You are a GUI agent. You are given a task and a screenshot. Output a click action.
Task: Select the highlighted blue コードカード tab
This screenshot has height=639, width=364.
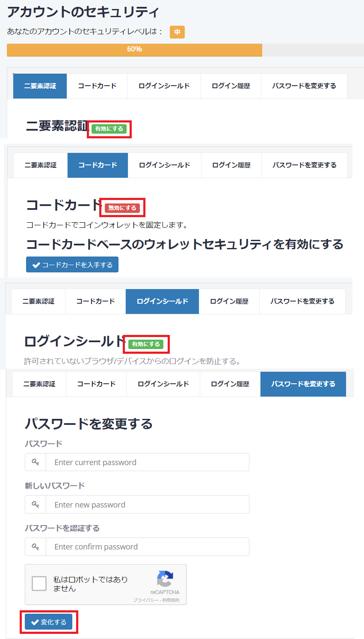[98, 165]
